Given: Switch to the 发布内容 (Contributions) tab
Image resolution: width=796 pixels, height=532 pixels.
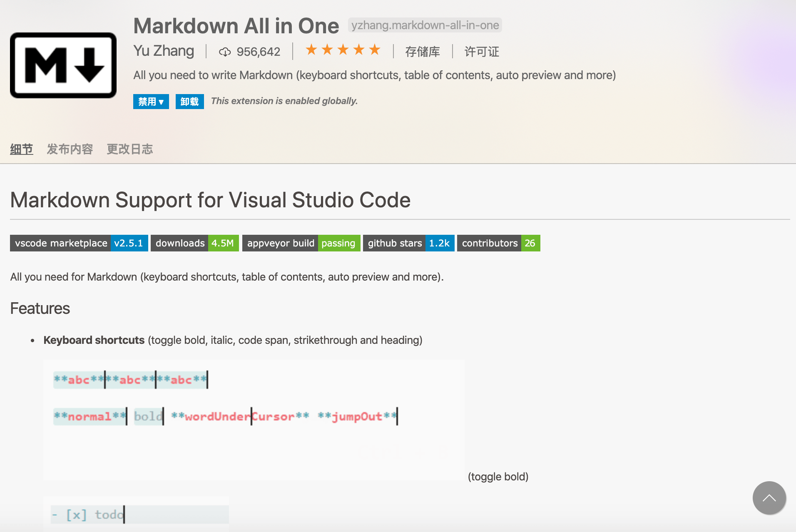Looking at the screenshot, I should (70, 149).
